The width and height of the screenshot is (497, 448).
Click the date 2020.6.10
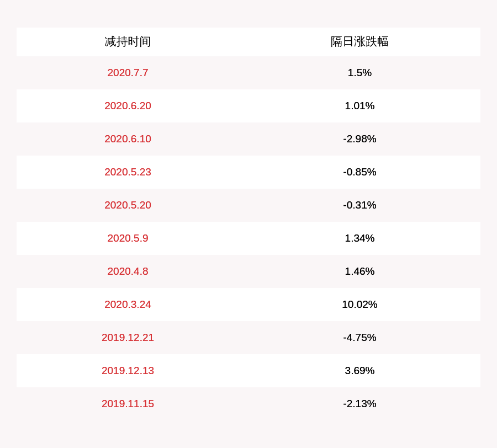click(128, 139)
